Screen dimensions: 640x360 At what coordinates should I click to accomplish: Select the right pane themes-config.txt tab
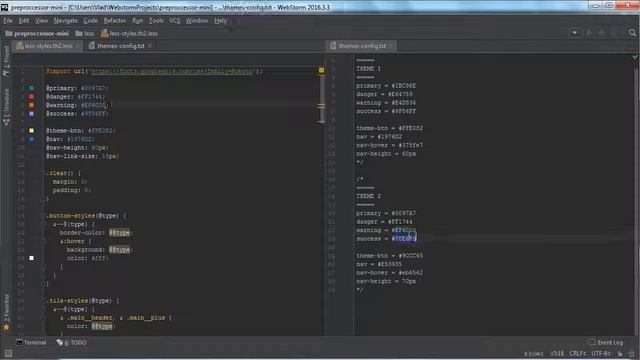click(x=362, y=46)
